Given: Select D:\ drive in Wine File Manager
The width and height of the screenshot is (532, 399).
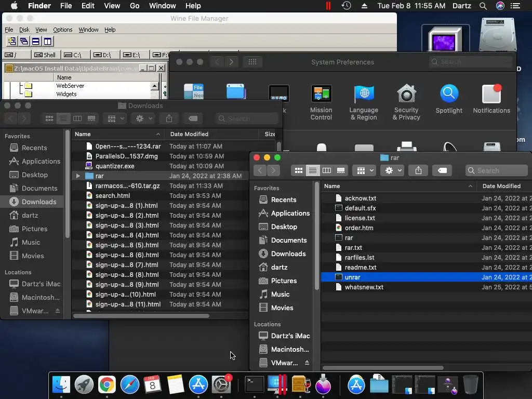Looking at the screenshot, I should coord(105,55).
